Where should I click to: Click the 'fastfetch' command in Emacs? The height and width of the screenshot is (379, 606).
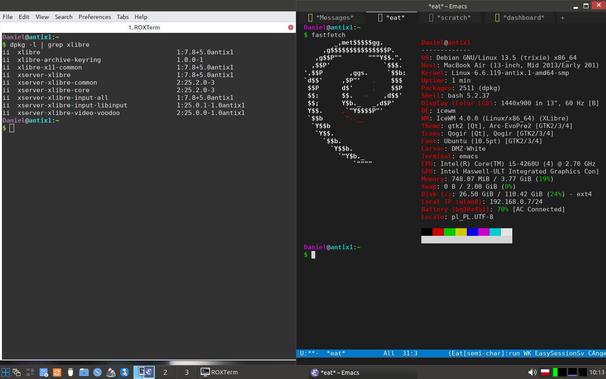coord(329,35)
